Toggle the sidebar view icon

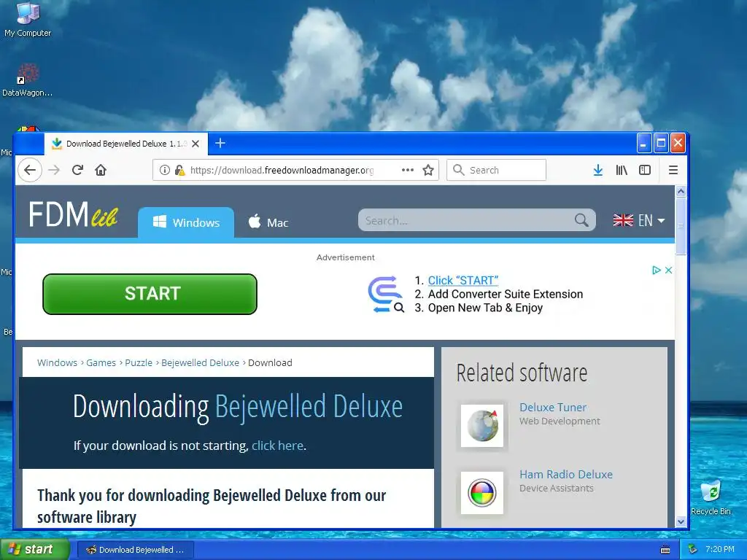pyautogui.click(x=645, y=170)
